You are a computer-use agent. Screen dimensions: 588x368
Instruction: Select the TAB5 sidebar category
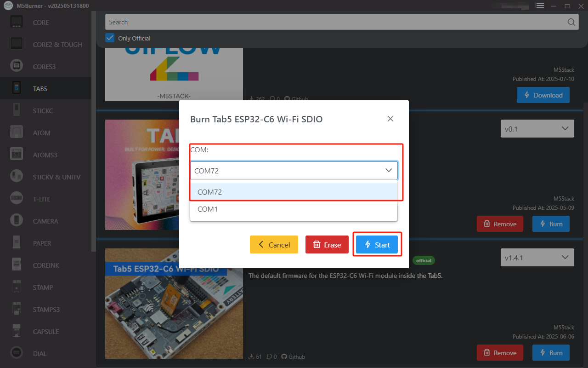45,88
